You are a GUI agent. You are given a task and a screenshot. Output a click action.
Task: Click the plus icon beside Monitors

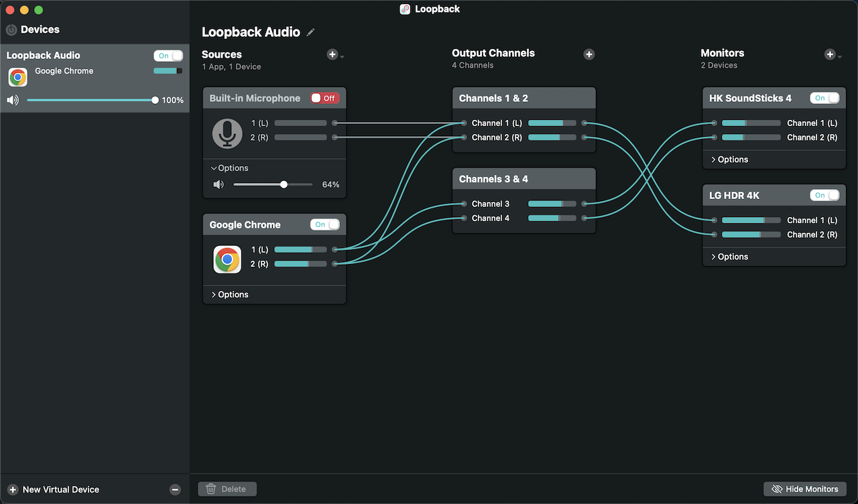(x=830, y=54)
